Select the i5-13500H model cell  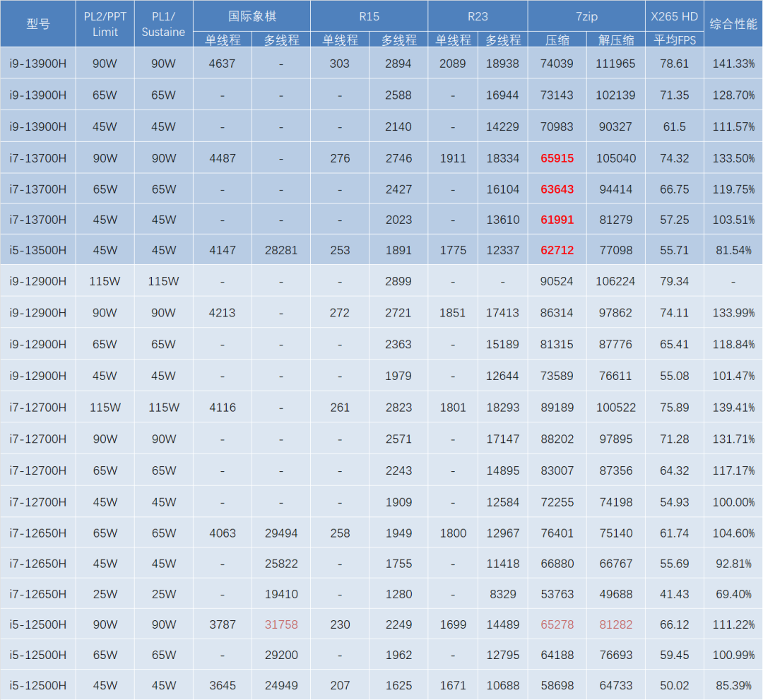(38, 250)
